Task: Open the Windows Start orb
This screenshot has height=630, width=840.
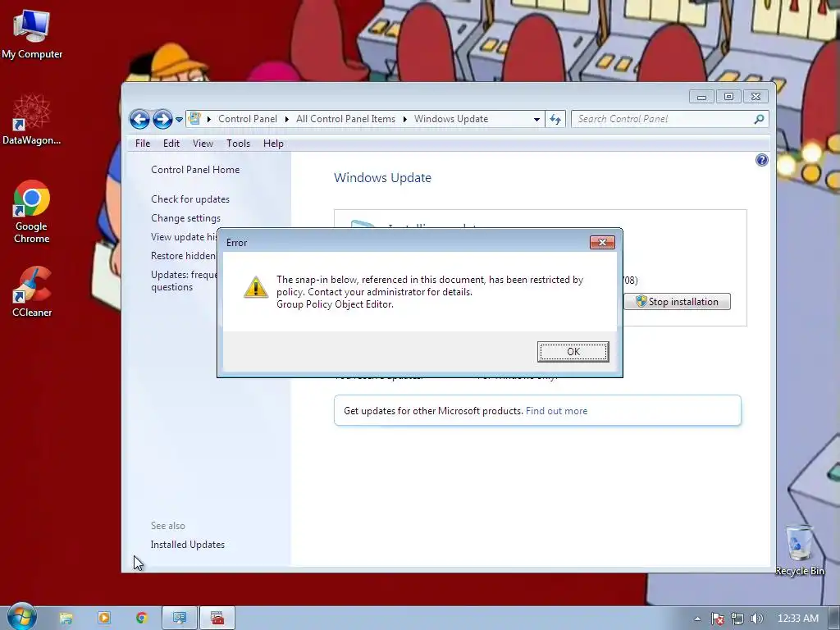Action: tap(22, 617)
